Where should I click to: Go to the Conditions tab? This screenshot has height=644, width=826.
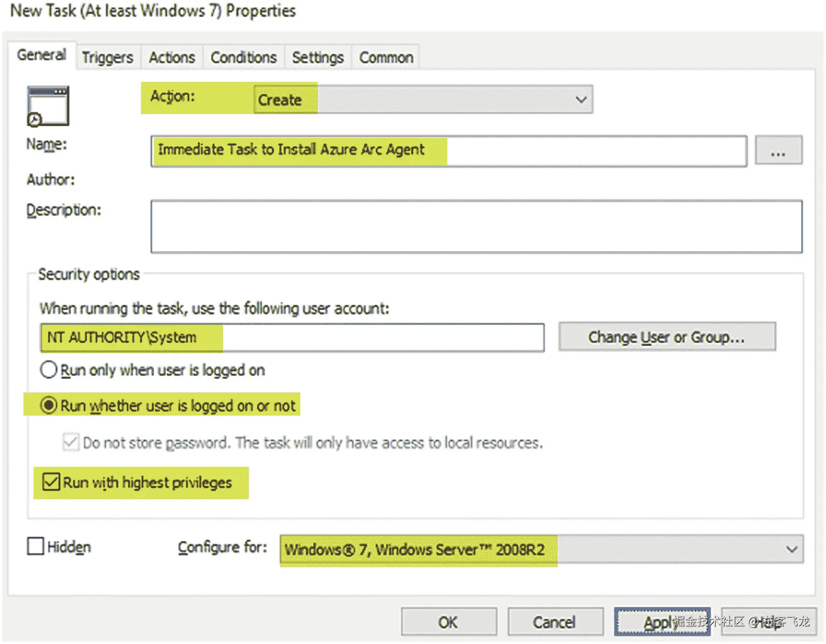(x=244, y=57)
